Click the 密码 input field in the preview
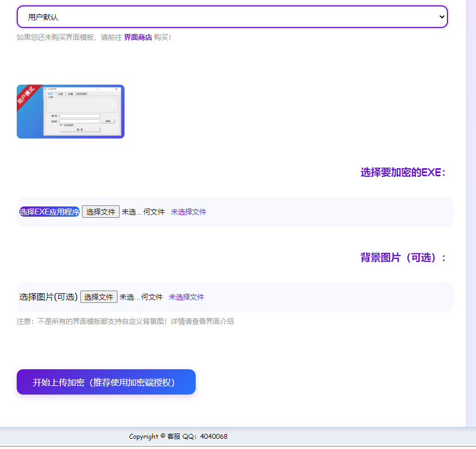 tap(80, 121)
